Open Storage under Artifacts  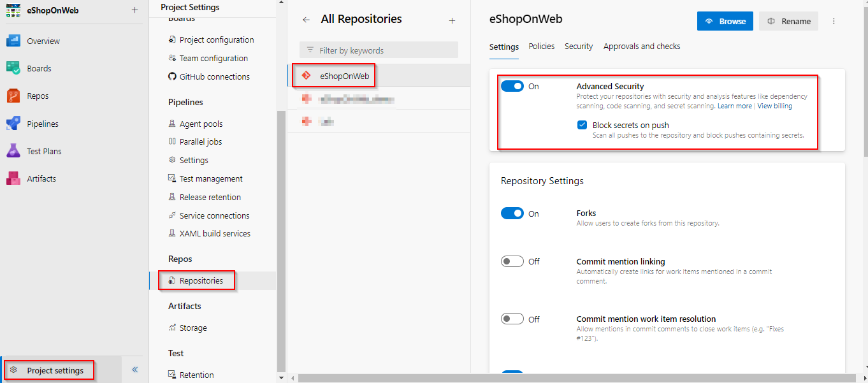[x=193, y=328]
